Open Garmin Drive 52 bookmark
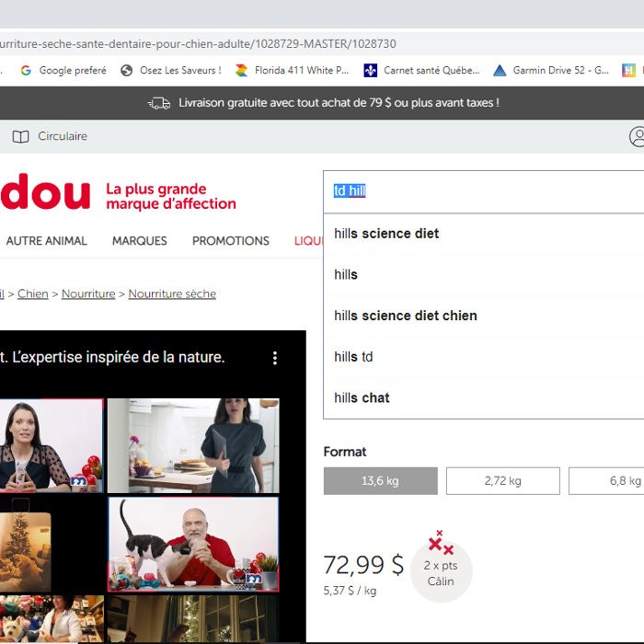 tap(551, 71)
